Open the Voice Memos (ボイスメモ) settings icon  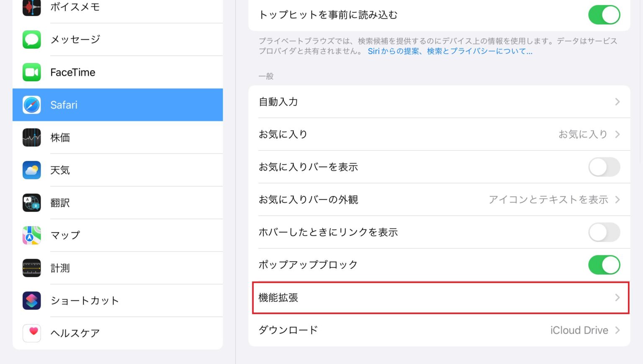[x=31, y=7]
